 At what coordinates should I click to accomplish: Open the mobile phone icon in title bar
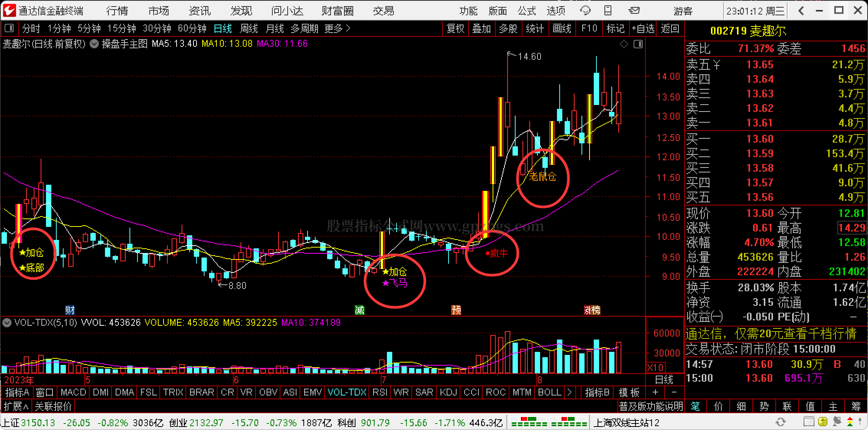(608, 10)
